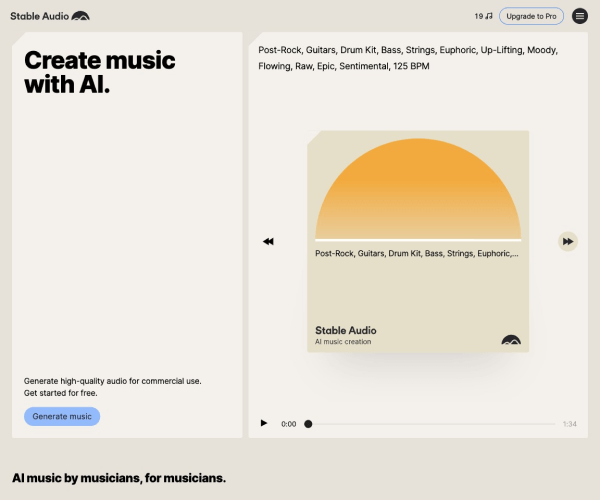
Task: Skip to previous track with rewind icon
Action: coord(268,242)
